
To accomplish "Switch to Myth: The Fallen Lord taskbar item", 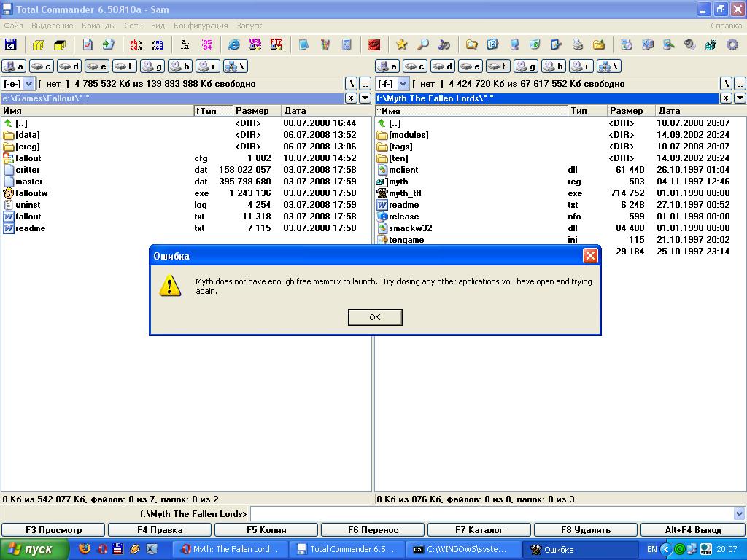I will (x=230, y=550).
